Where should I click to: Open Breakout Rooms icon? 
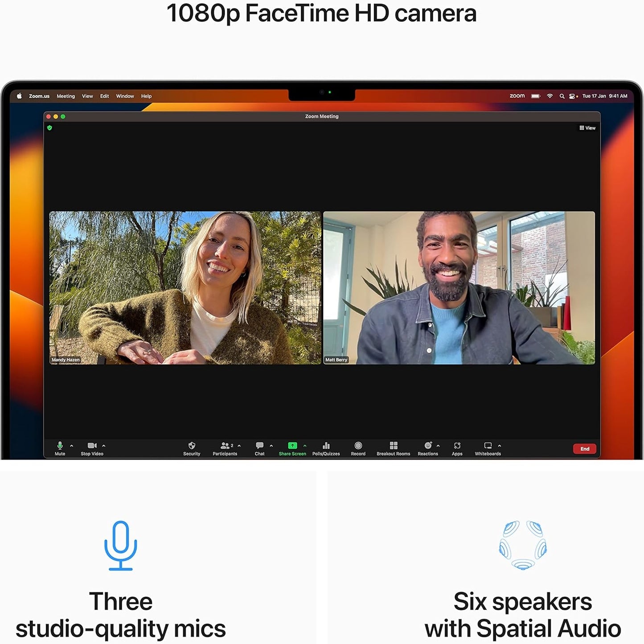pos(393,446)
